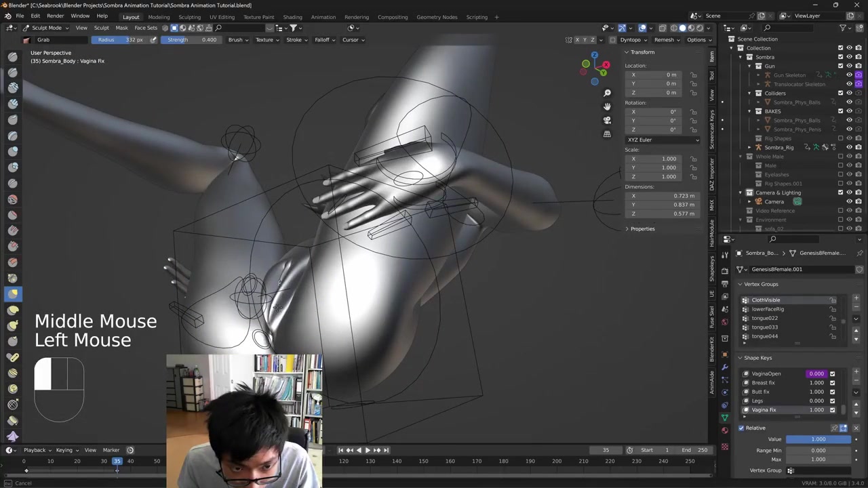Open the Falloff dropdown
The height and width of the screenshot is (488, 868).
[324, 40]
